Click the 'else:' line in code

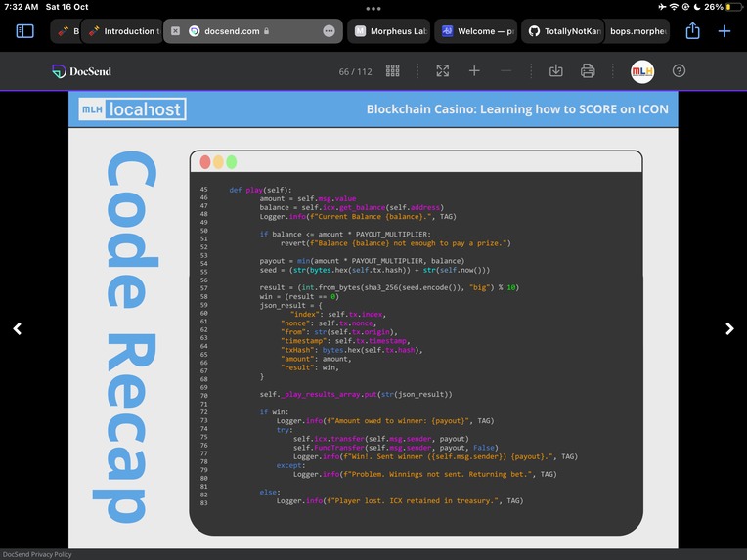(x=270, y=492)
